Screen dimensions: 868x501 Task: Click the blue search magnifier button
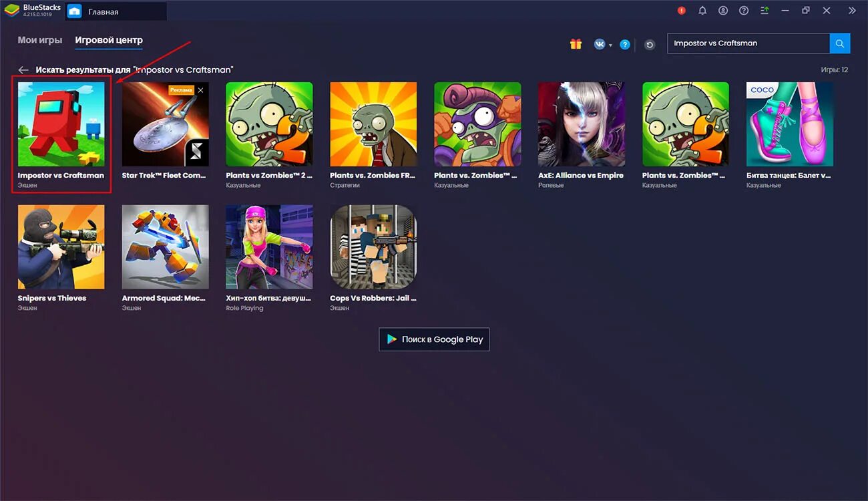840,43
